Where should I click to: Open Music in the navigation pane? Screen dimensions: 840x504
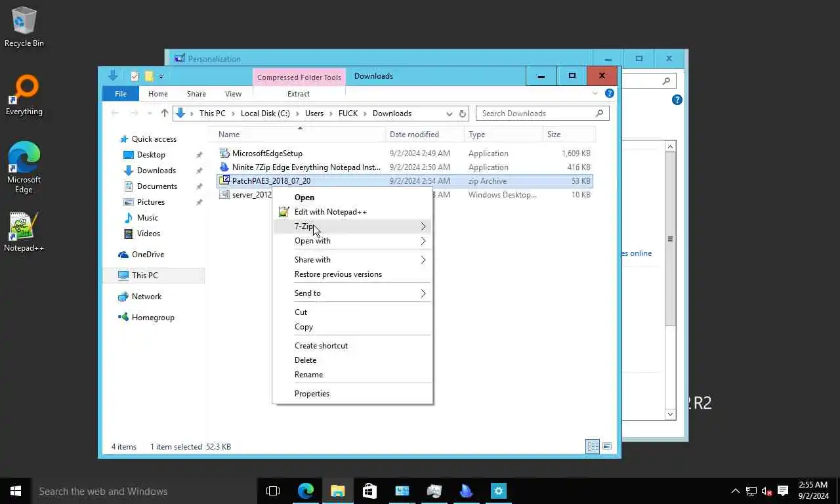147,218
